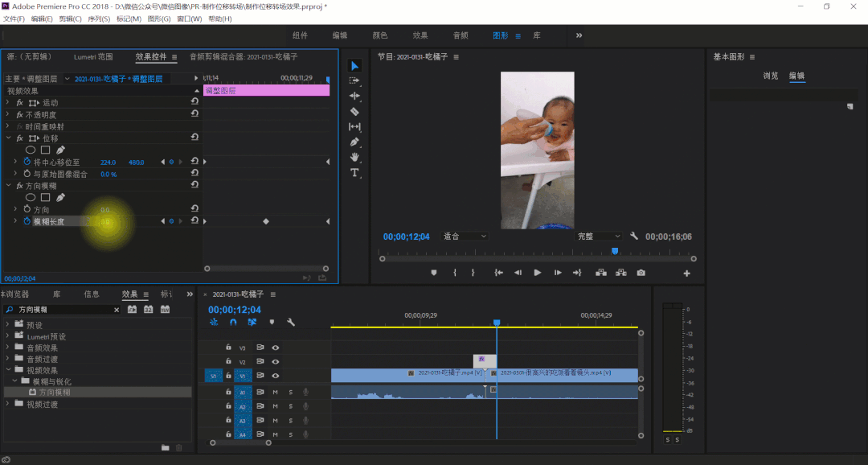This screenshot has width=868, height=465.
Task: Select the Selection tool arrow
Action: (355, 66)
